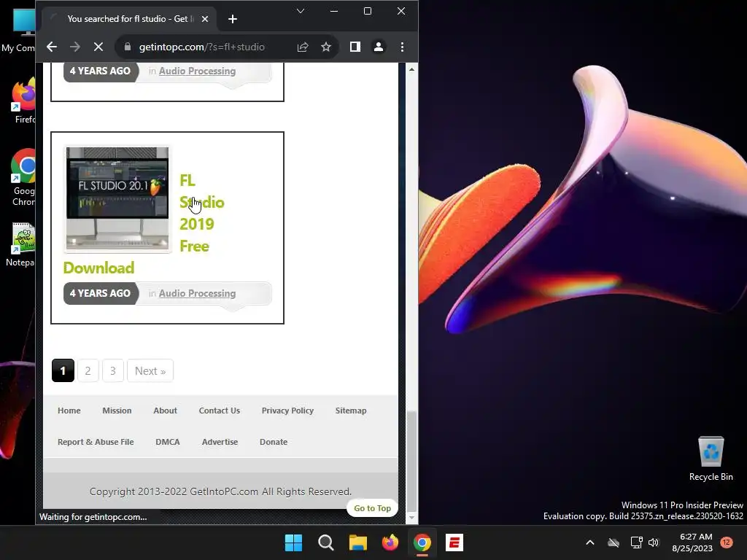The image size is (747, 560).
Task: Open the notification badge showing 12
Action: (x=727, y=542)
